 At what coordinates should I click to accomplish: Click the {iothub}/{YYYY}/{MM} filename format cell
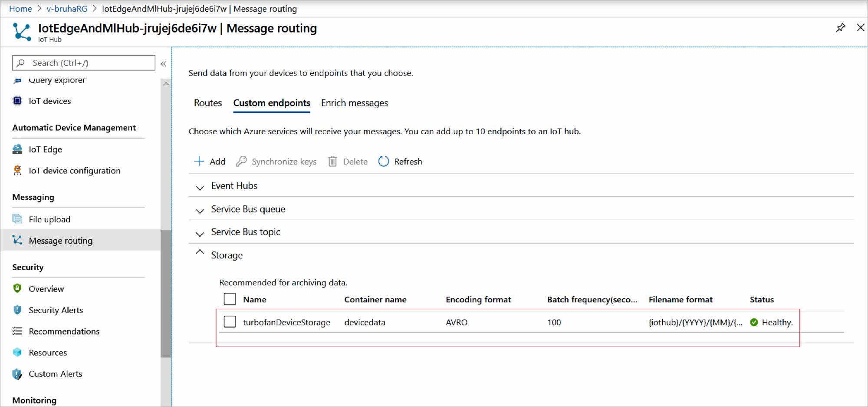coord(696,322)
